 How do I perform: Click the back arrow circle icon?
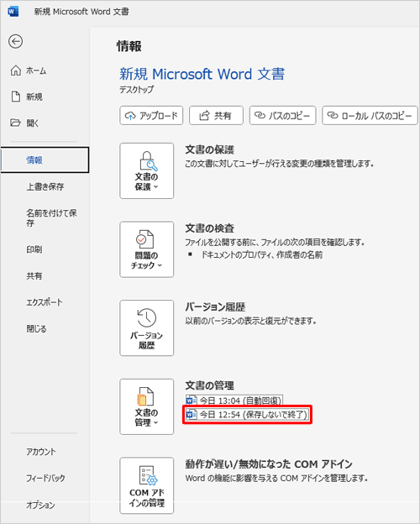point(15,41)
